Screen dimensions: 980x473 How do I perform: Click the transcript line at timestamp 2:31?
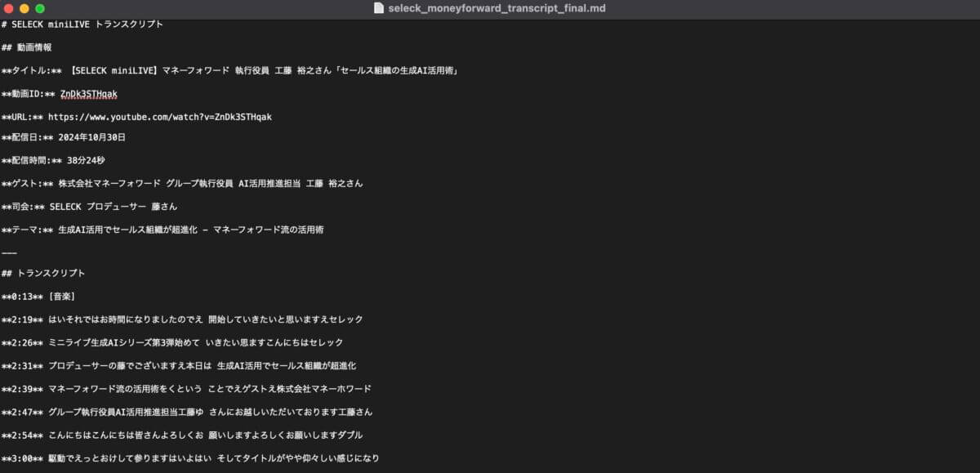[x=179, y=365]
